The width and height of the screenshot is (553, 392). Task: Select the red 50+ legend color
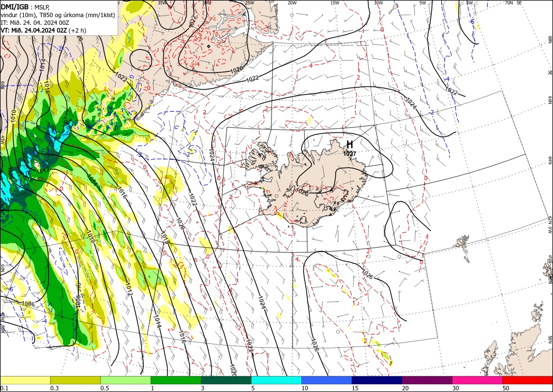tap(528, 380)
